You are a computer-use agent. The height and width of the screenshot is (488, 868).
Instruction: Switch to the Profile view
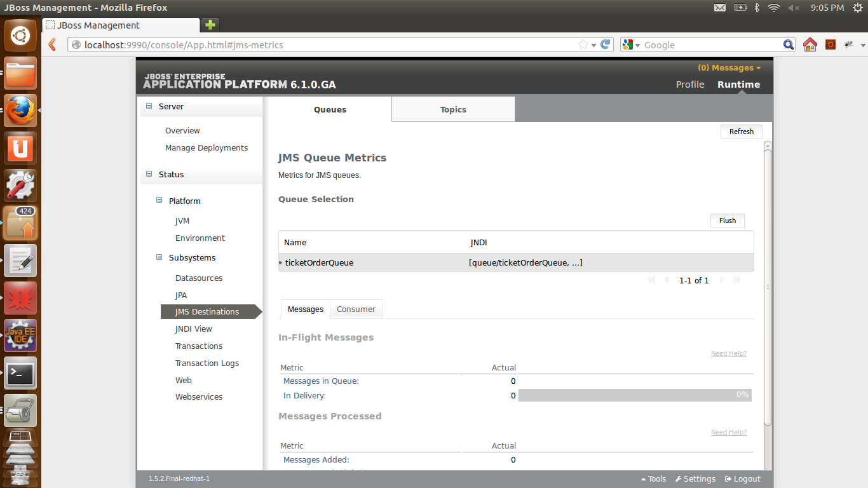click(689, 84)
